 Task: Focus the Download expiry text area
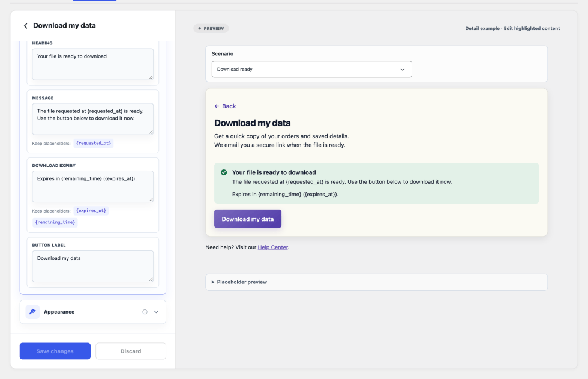pos(92,187)
